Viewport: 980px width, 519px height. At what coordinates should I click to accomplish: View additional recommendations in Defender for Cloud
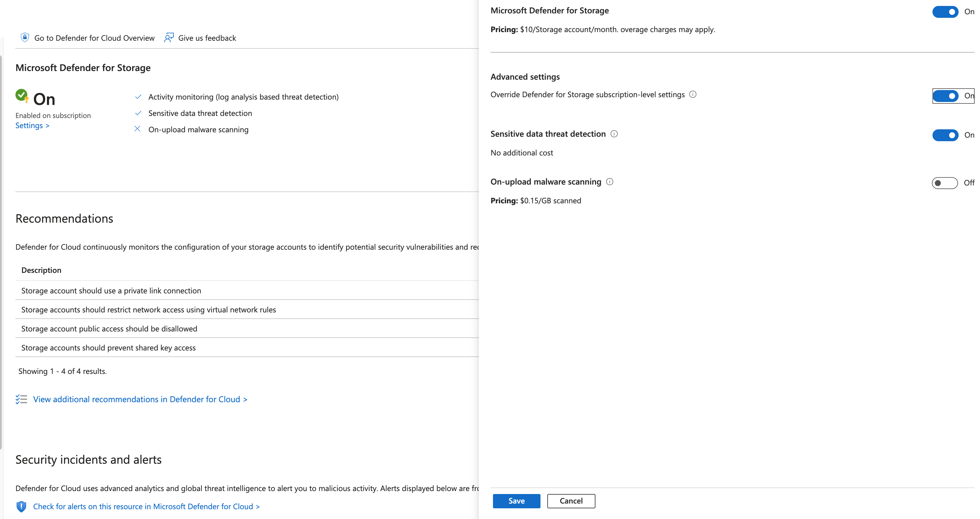140,399
